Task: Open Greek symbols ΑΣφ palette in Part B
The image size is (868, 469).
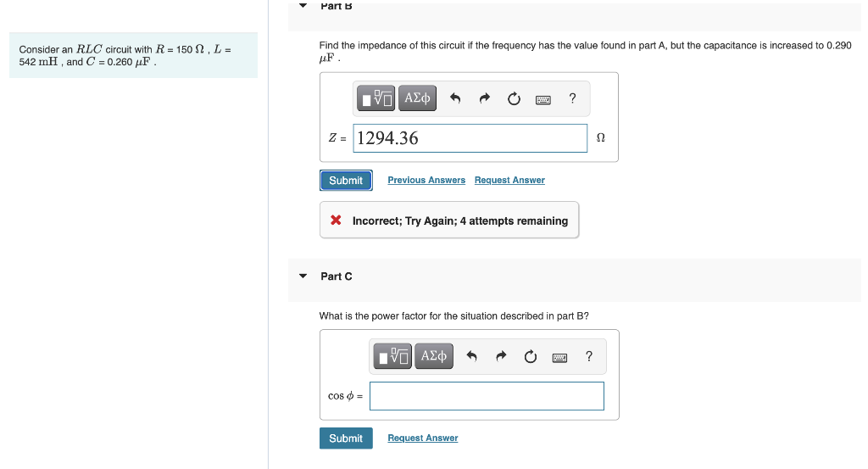Action: (417, 98)
